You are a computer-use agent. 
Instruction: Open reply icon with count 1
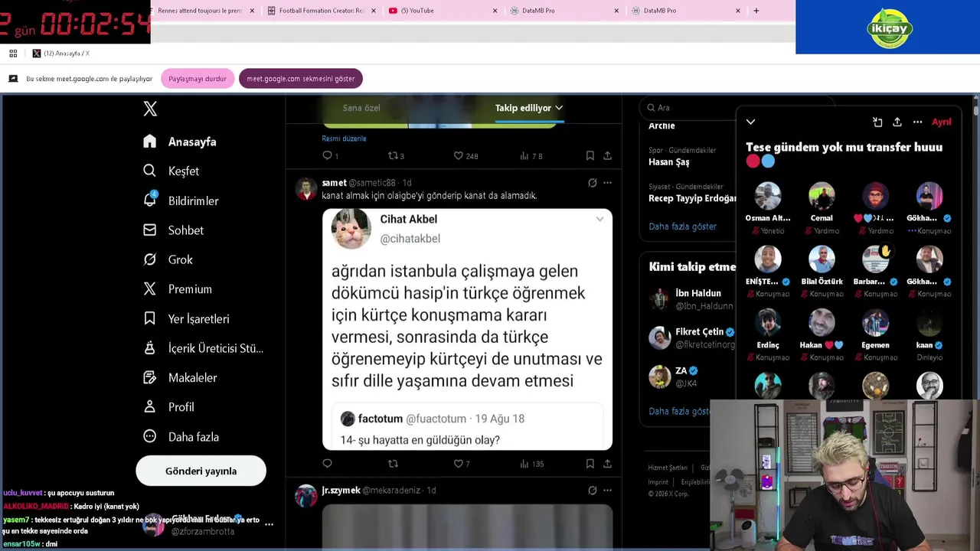tap(330, 155)
